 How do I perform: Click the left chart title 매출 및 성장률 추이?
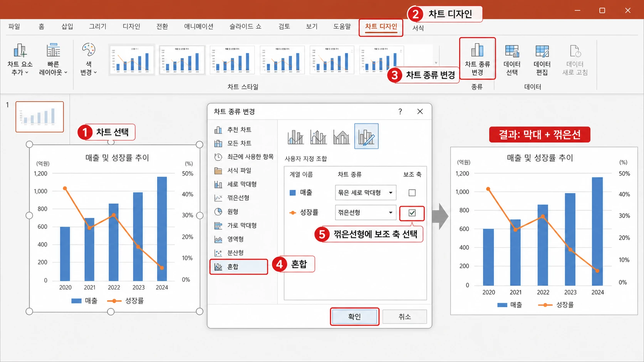pyautogui.click(x=117, y=158)
